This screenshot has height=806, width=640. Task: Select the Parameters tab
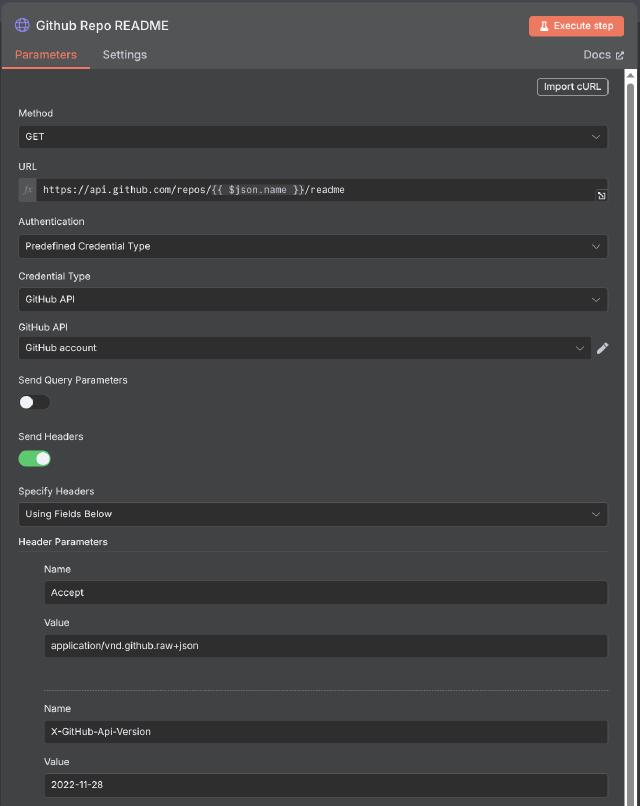[x=46, y=55]
